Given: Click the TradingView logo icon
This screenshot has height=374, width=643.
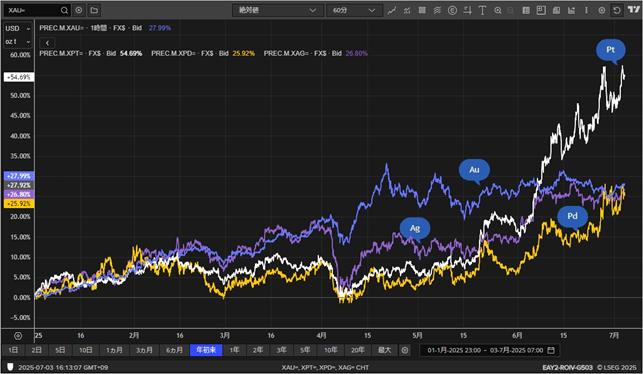Looking at the screenshot, I should [634, 10].
